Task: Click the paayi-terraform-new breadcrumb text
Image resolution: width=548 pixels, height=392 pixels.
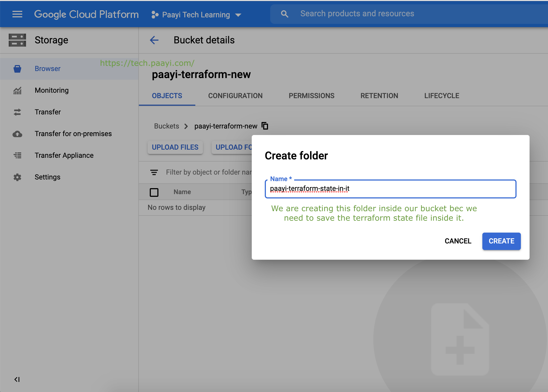Action: [226, 126]
